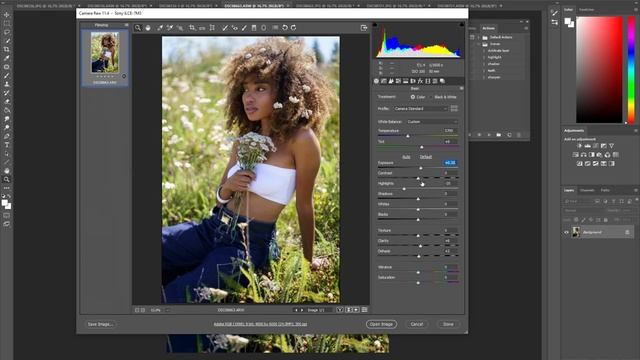
Task: Toggle full screen mode in Camera Raw
Action: [x=364, y=28]
